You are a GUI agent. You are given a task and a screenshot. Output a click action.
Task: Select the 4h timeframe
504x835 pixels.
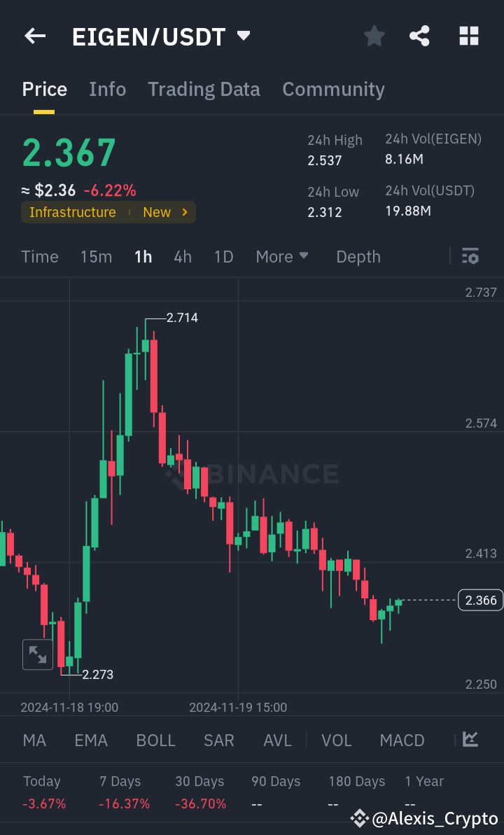point(182,257)
